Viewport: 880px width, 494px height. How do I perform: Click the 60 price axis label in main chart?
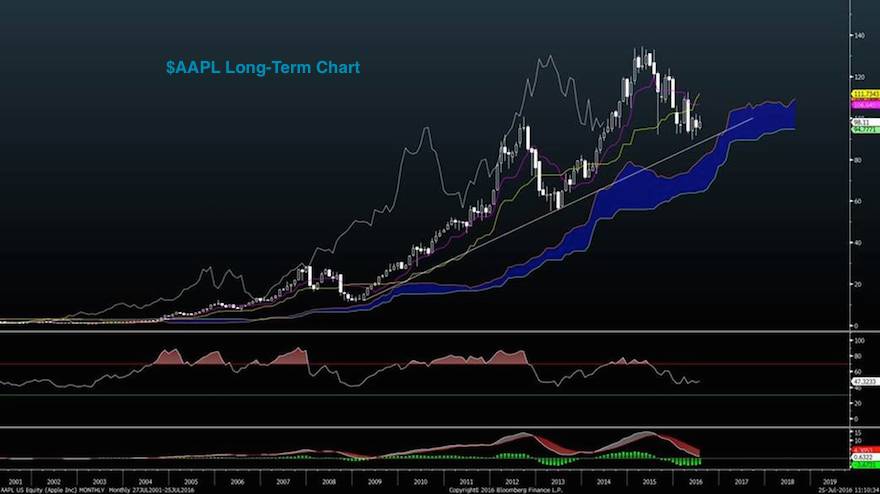pyautogui.click(x=858, y=202)
